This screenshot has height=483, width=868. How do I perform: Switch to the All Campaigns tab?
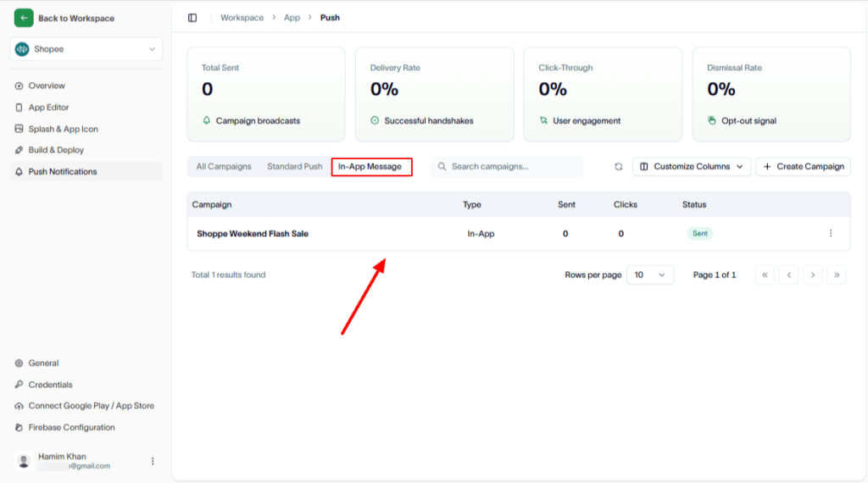tap(224, 167)
